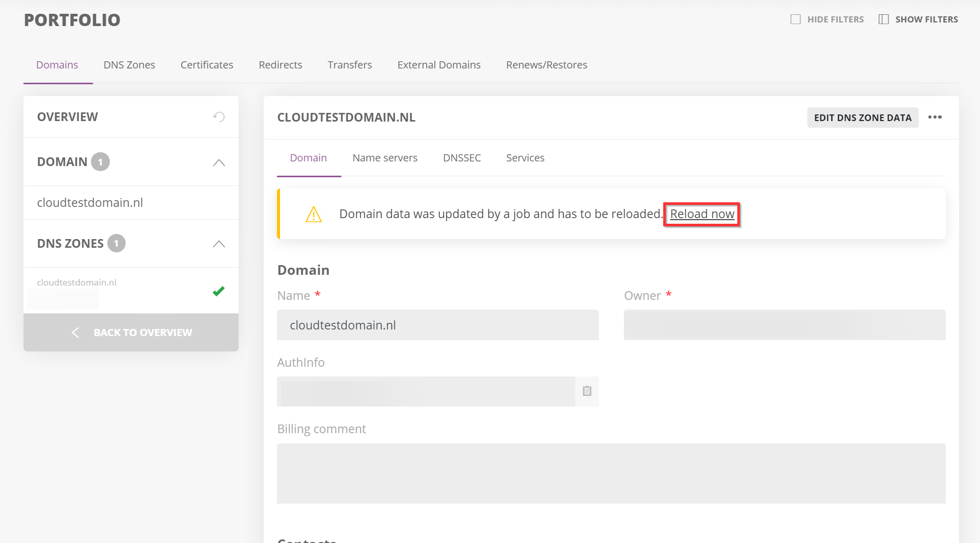Click the Overview refresh icon
The height and width of the screenshot is (543, 980).
click(x=219, y=117)
